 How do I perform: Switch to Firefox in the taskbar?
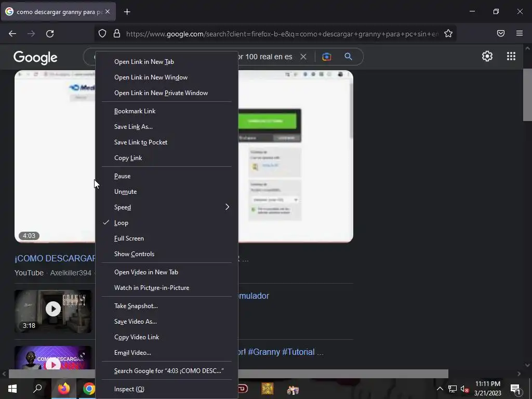[64, 389]
